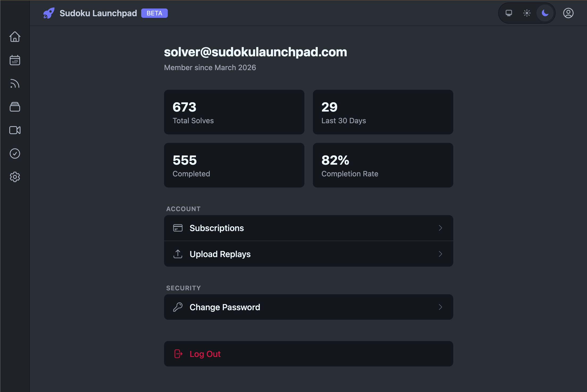This screenshot has width=587, height=392.
Task: Expand the Subscriptions row
Action: 308,228
